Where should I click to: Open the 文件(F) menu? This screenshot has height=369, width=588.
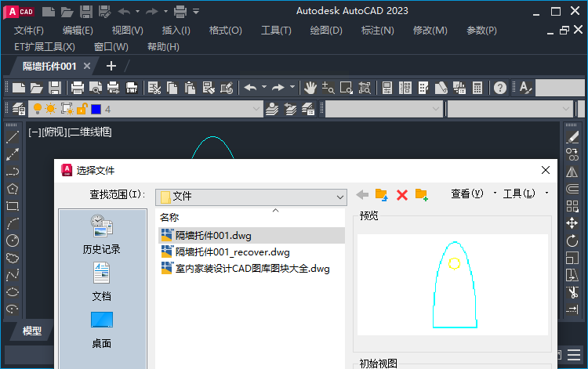pos(28,31)
